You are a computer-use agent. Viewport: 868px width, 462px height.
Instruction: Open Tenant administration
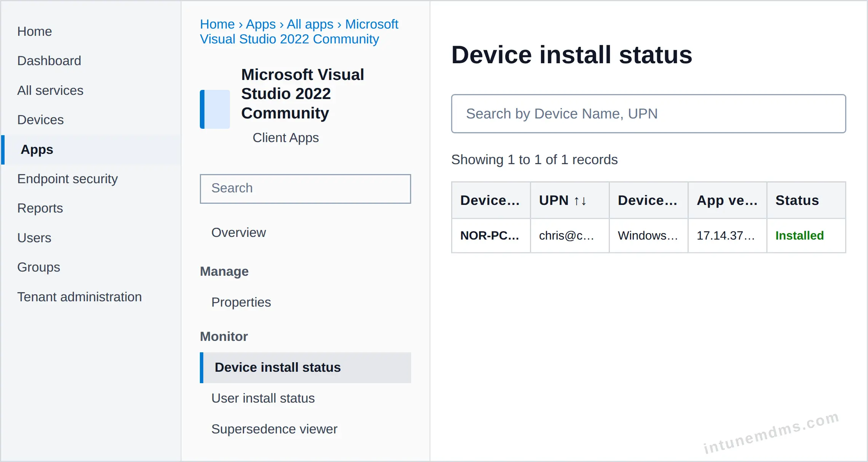point(80,297)
